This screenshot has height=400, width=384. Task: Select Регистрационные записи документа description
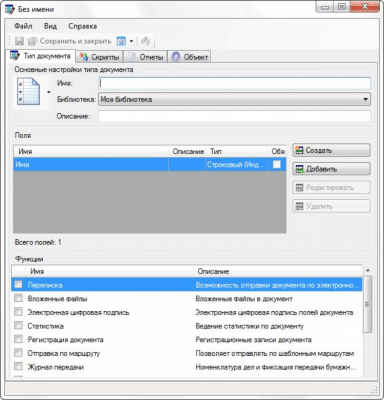[253, 340]
